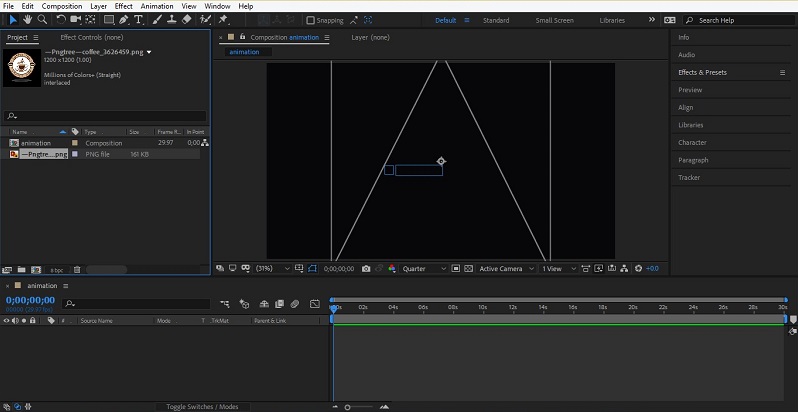Switch to the Effect Controls tab
798x412 pixels.
[x=91, y=37]
